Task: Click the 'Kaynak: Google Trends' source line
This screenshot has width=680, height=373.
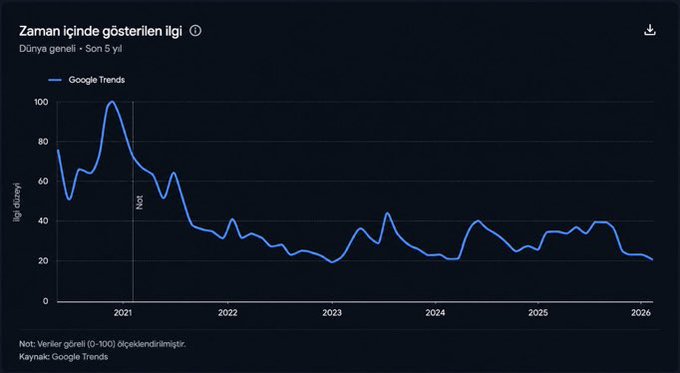Action: click(63, 357)
